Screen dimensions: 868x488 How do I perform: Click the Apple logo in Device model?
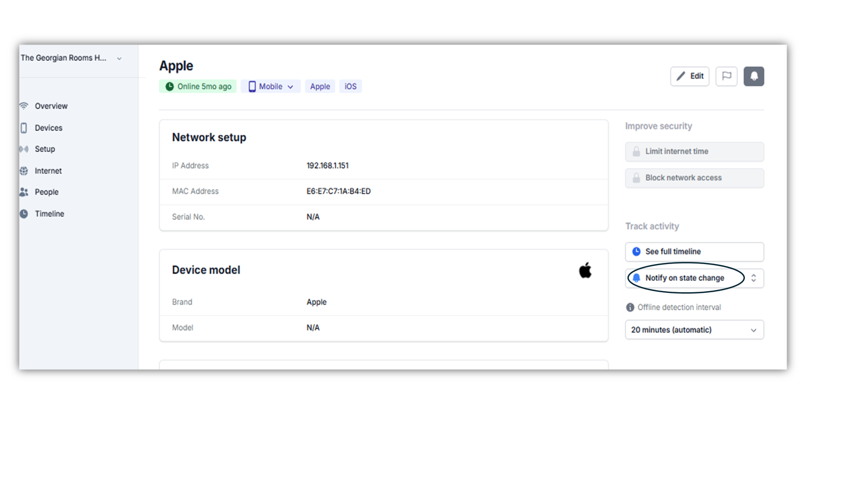pos(585,270)
